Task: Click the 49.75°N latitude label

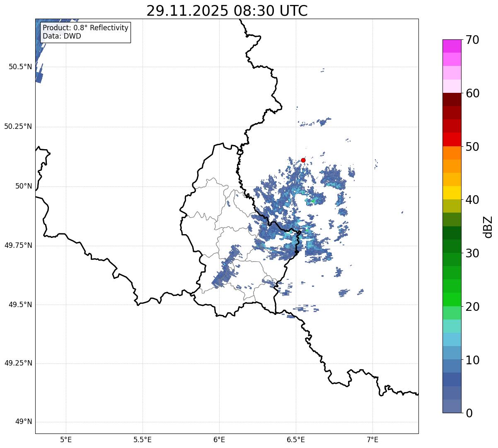Action: point(18,245)
